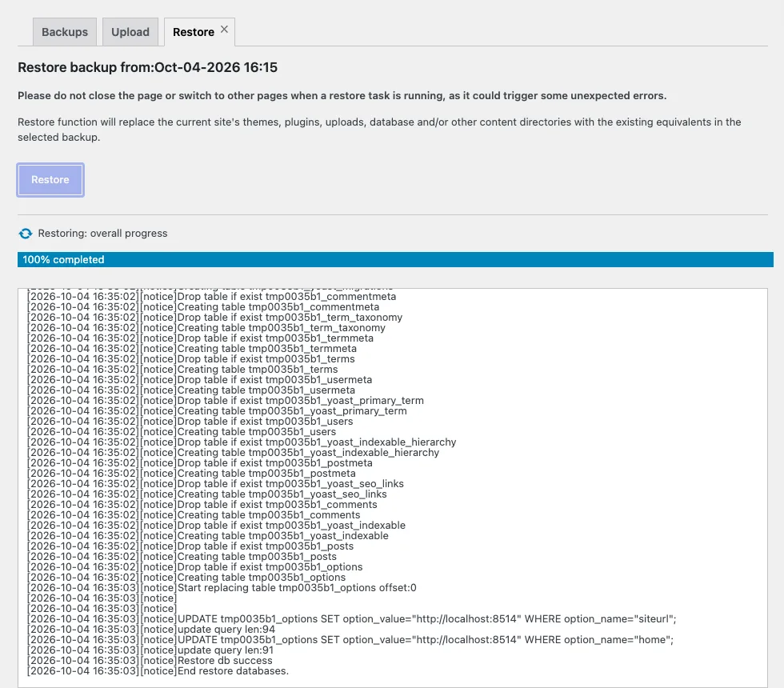Screen dimensions: 784x688
Task: Close the Restore tab with its X icon
Action: tap(225, 30)
